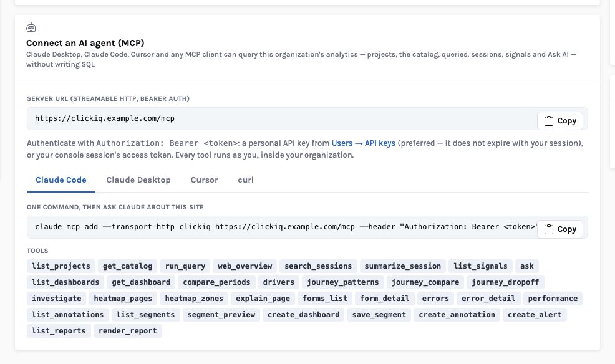Click the explain_page tool tag
Screen dimensions: 615x364
(263, 299)
